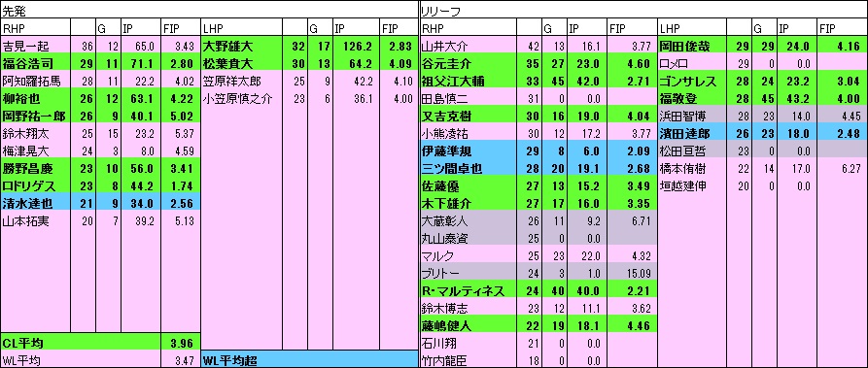Screen dimensions: 868x368
Task: Click the FIP value 2.83
Action: point(399,46)
